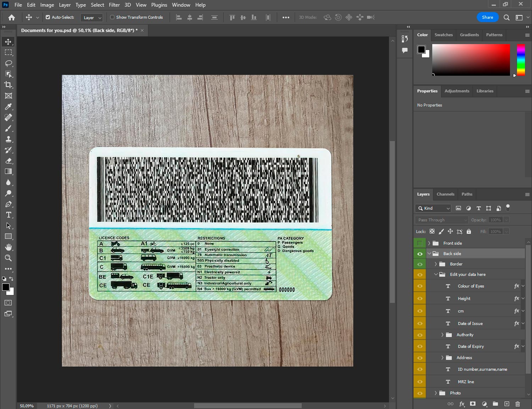Uncheck the Auto-Select checkbox
Screen dimensions: 532x409
tap(48, 17)
